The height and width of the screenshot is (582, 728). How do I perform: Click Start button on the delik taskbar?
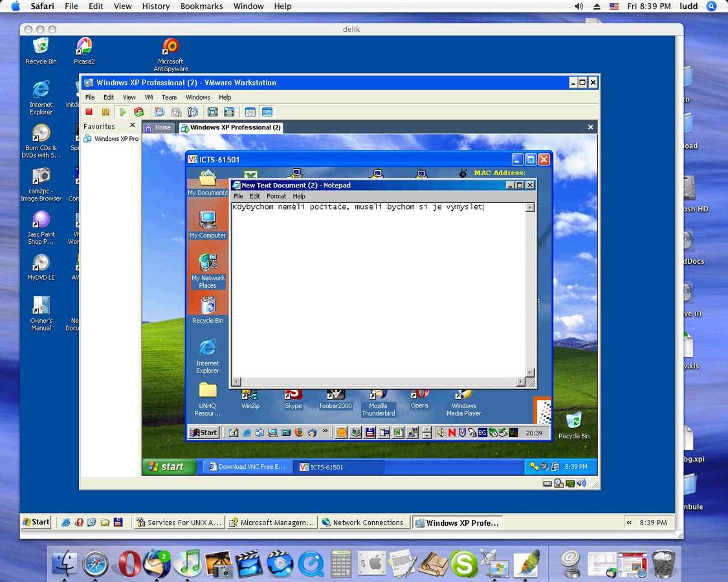36,522
